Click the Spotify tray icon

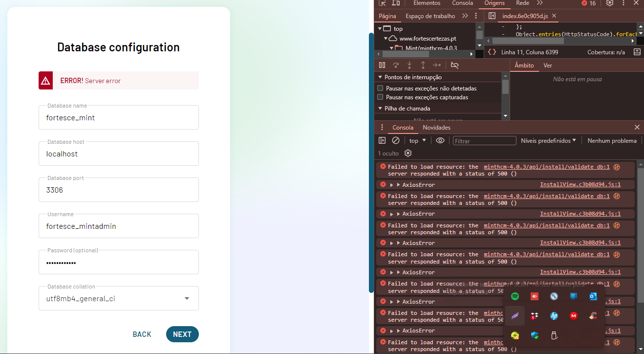(x=515, y=296)
